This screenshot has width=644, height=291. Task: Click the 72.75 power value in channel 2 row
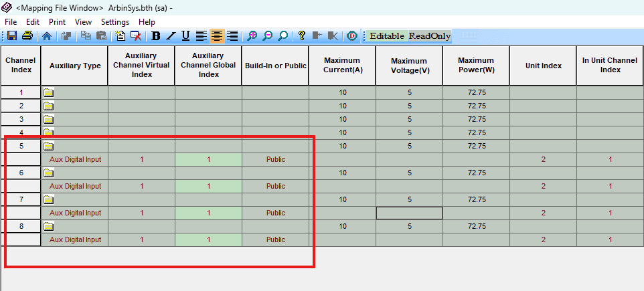477,106
